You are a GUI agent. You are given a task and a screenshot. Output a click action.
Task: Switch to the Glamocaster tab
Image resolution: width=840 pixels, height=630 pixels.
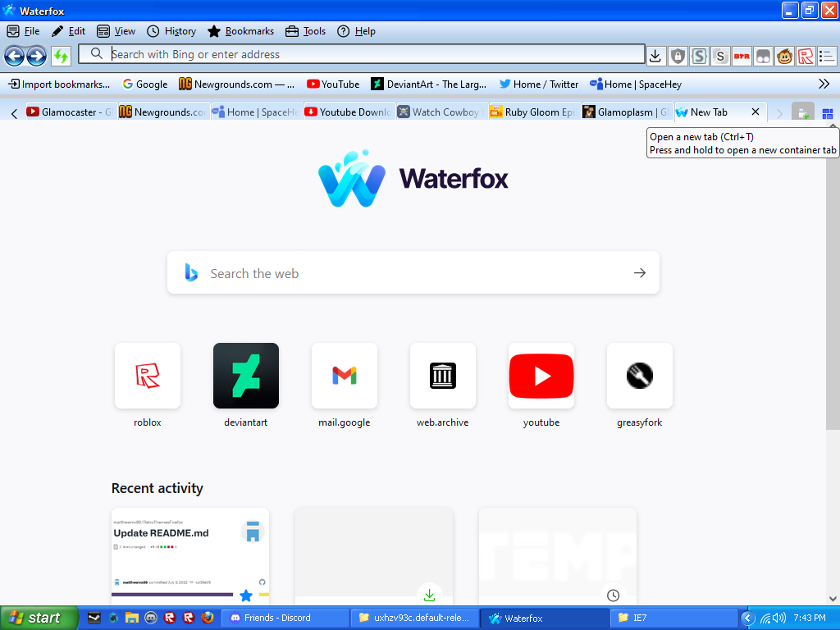click(x=71, y=112)
